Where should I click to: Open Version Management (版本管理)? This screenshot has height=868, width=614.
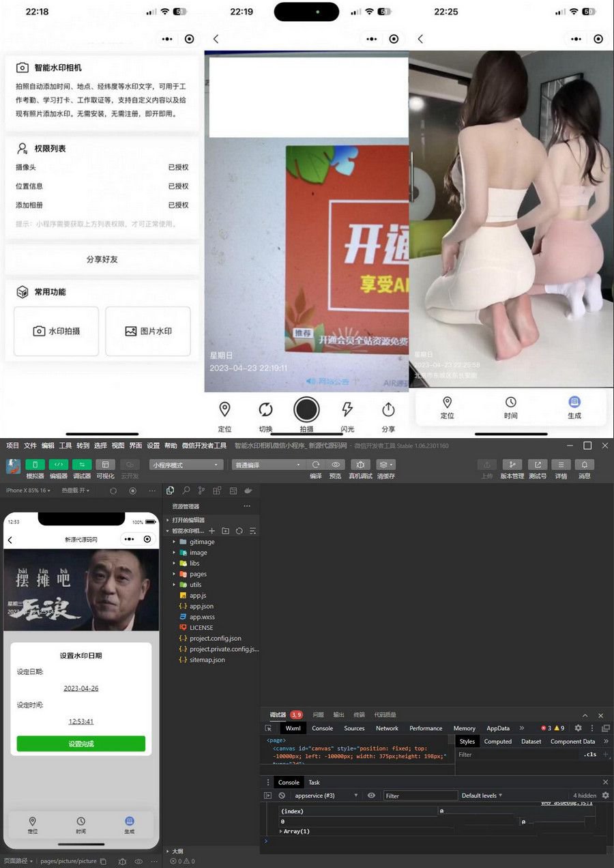[x=512, y=464]
